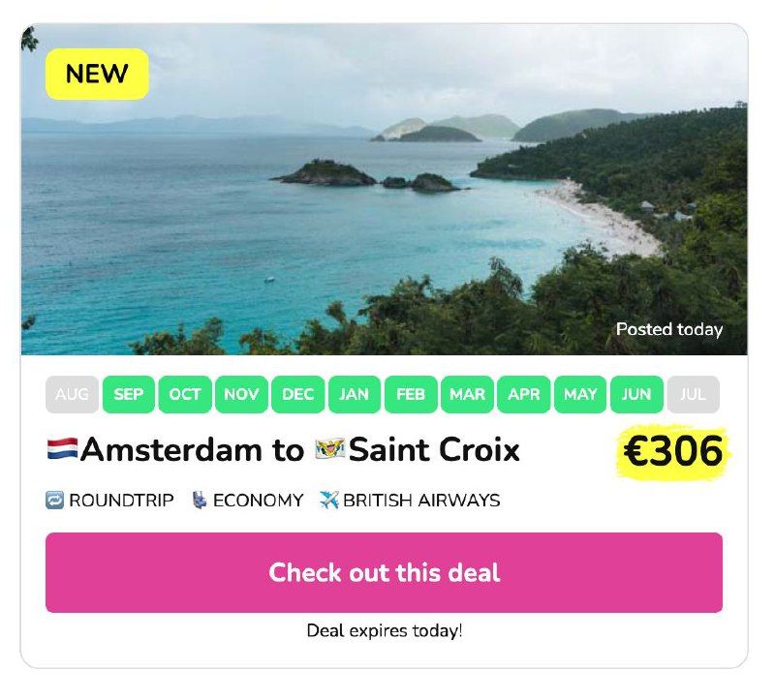The height and width of the screenshot is (700, 775).
Task: Select the OCT month chip
Action: coord(185,394)
